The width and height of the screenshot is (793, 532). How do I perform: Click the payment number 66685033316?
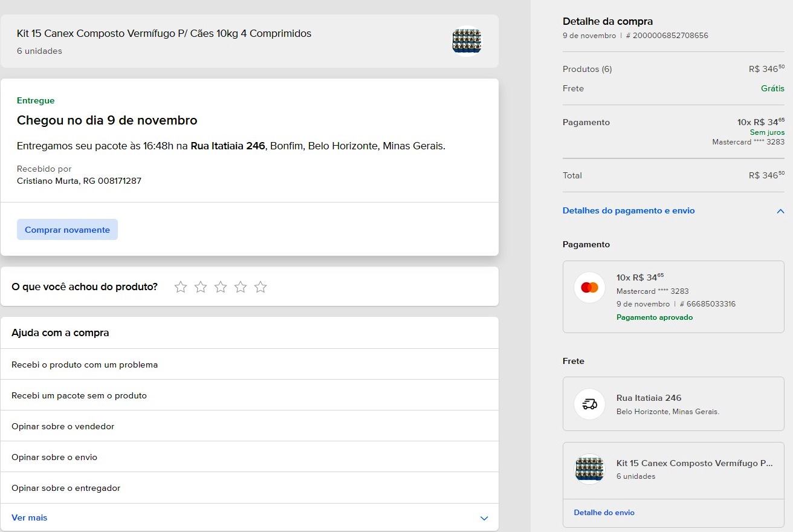point(708,304)
